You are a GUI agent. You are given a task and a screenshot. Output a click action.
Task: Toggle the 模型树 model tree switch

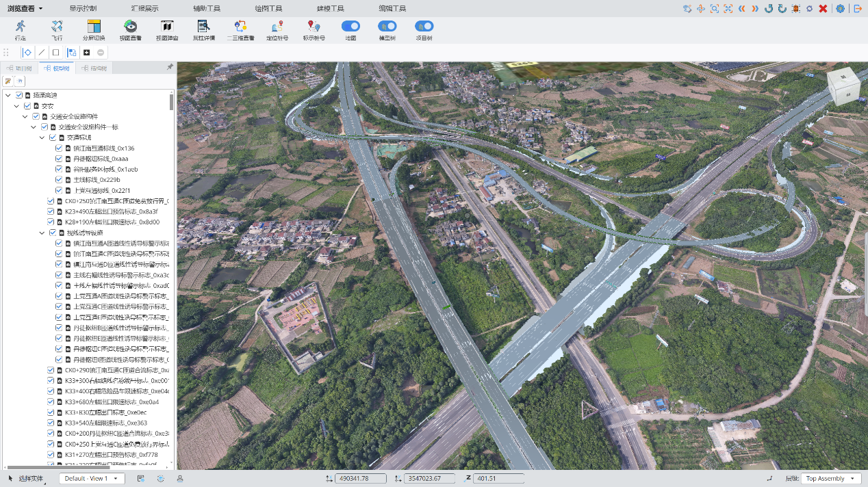[x=387, y=26]
